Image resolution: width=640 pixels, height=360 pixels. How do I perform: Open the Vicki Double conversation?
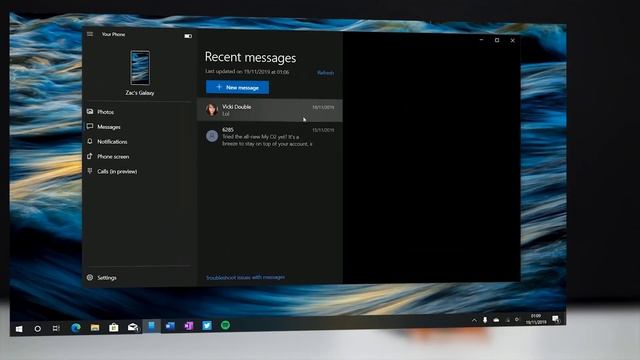[270, 110]
